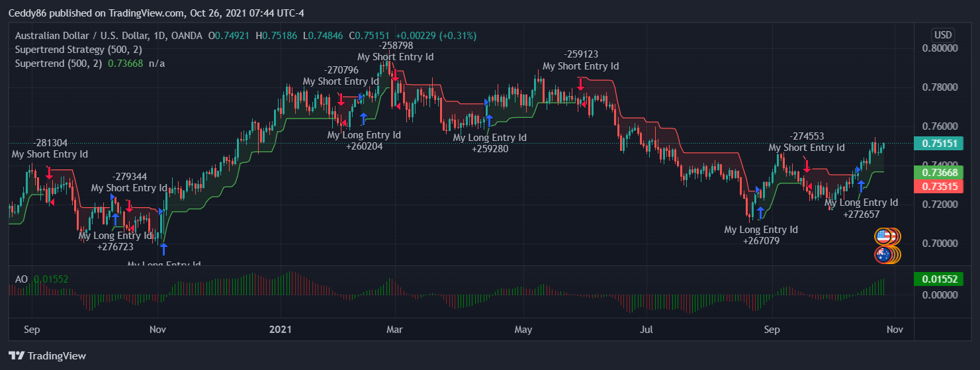Screen dimensions: 980x370
Task: Click the -281304 trade label
Action: point(50,143)
